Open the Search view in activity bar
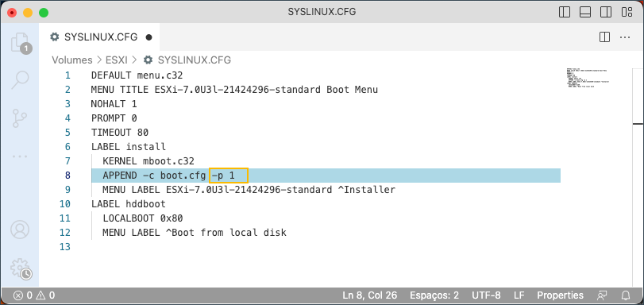The width and height of the screenshot is (644, 305). 20,79
